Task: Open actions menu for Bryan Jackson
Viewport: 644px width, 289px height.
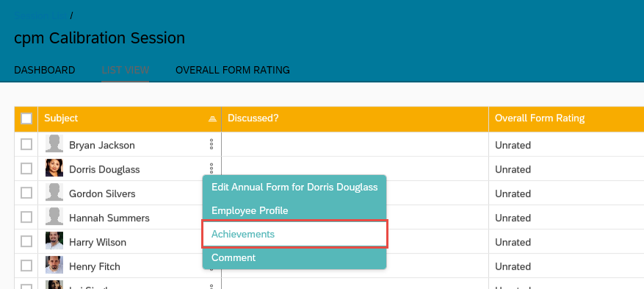Action: (211, 144)
